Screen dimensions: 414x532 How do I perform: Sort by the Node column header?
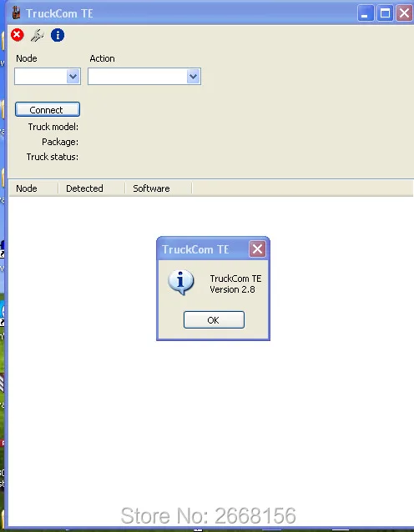tap(33, 188)
